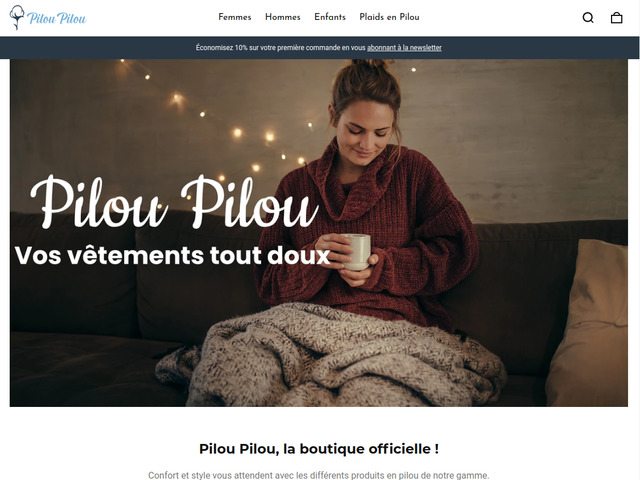Click the knitted blanket in the hero image
Viewport: 640px width, 480px height.
pyautogui.click(x=331, y=355)
